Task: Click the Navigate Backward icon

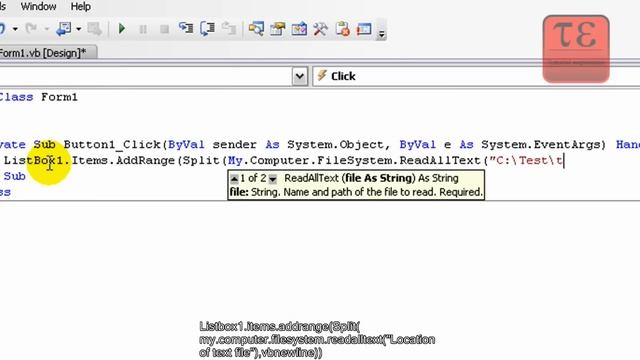Action: click(64, 29)
